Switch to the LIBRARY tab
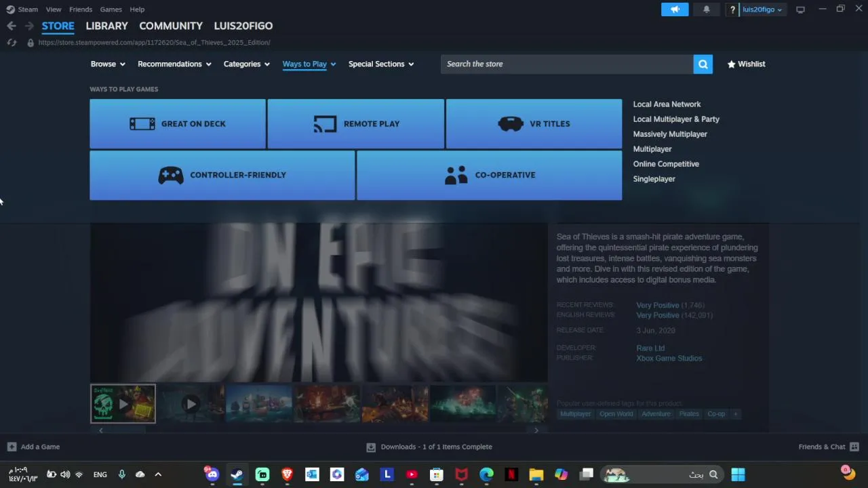The height and width of the screenshot is (488, 868). 106,26
